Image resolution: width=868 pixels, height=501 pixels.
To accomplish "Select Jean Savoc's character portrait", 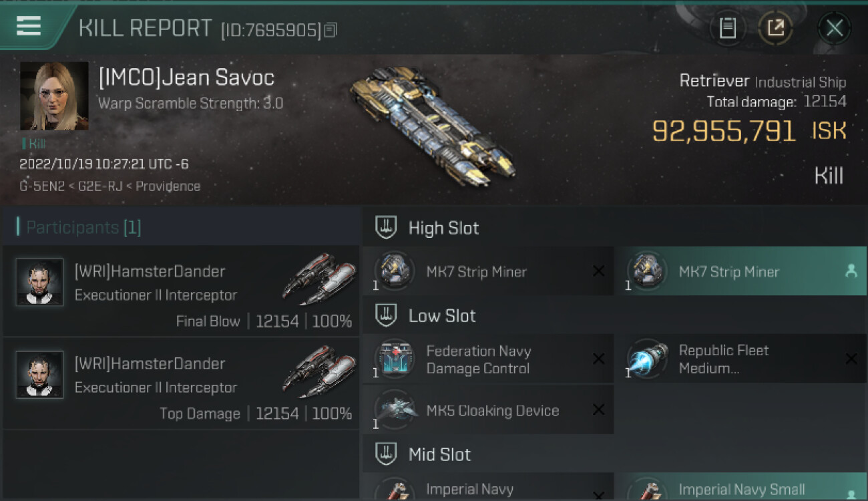I will pyautogui.click(x=54, y=96).
